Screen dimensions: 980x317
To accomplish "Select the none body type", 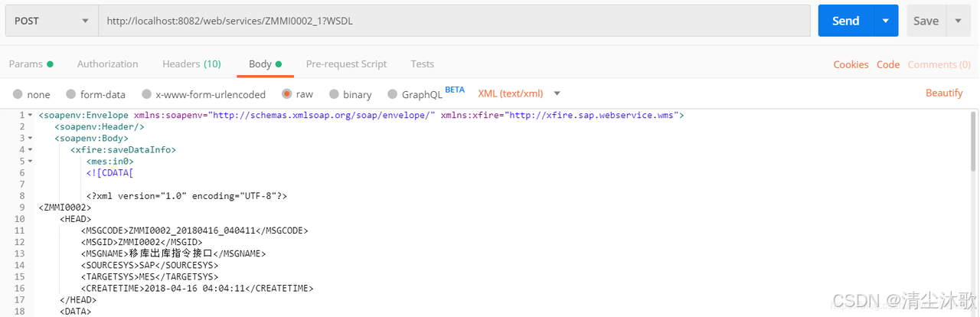I will click(x=31, y=94).
